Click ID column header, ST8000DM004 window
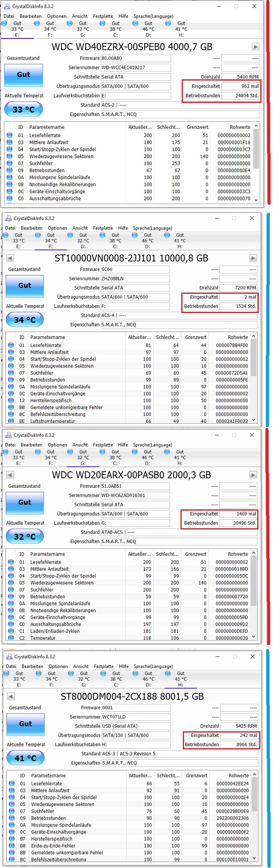Image resolution: width=280 pixels, height=868 pixels. (x=22, y=776)
